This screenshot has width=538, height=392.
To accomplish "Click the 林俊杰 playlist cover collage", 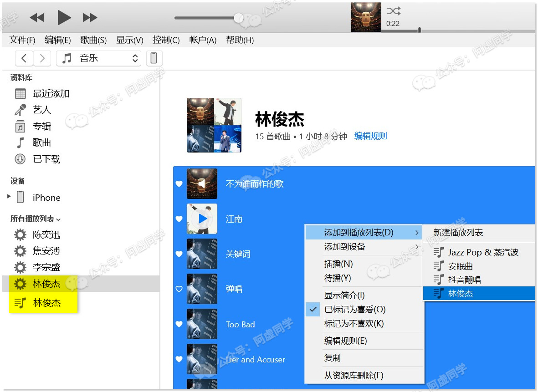I will [x=214, y=125].
